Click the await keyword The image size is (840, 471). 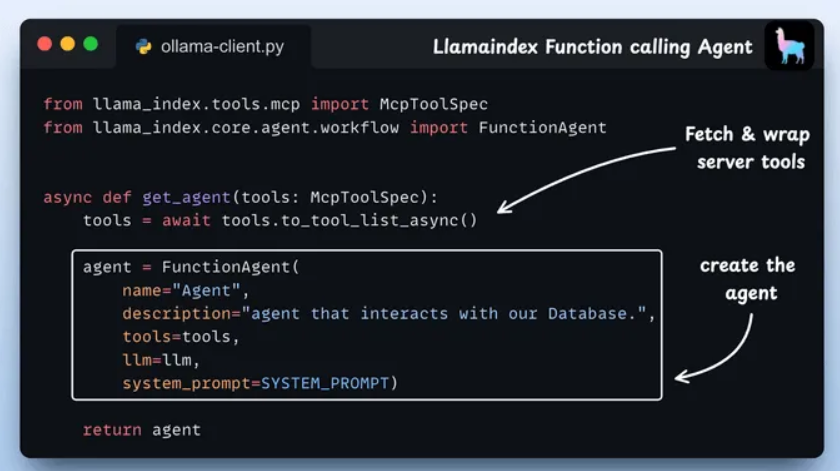[186, 220]
